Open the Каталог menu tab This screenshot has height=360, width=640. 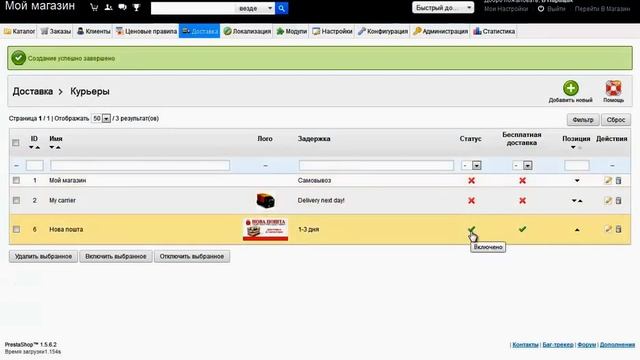click(x=19, y=31)
